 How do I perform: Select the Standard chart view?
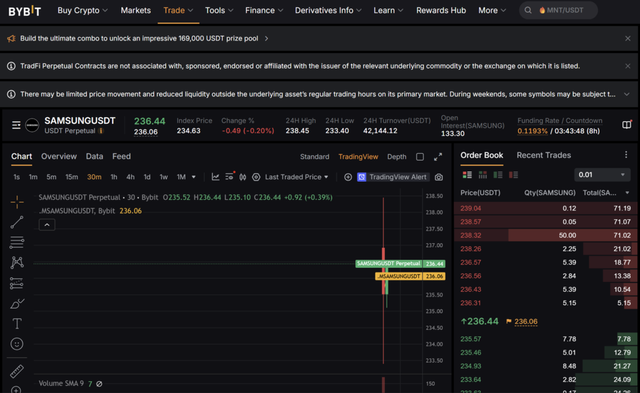[314, 157]
